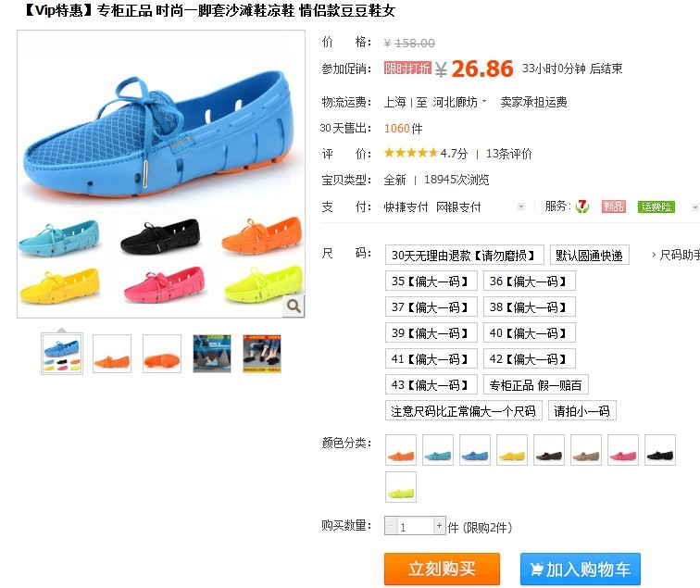Decrease quantity with the minus button
This screenshot has height=588, width=700.
(390, 526)
